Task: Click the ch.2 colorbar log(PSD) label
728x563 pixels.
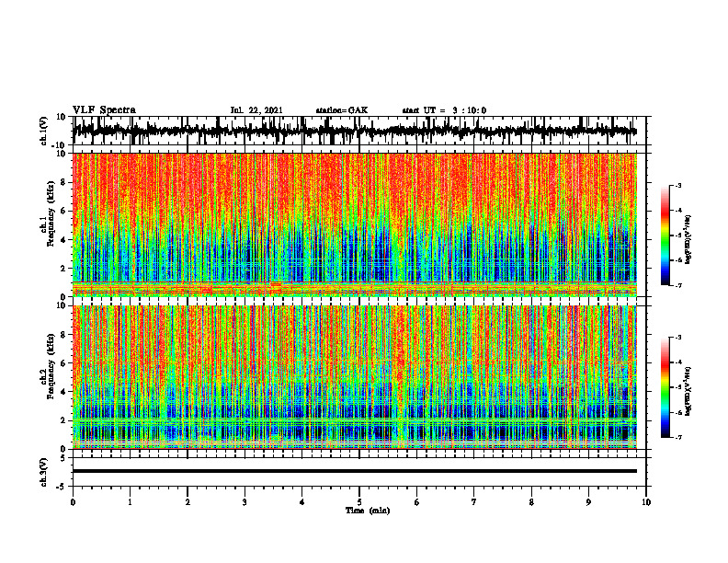Action: click(688, 391)
